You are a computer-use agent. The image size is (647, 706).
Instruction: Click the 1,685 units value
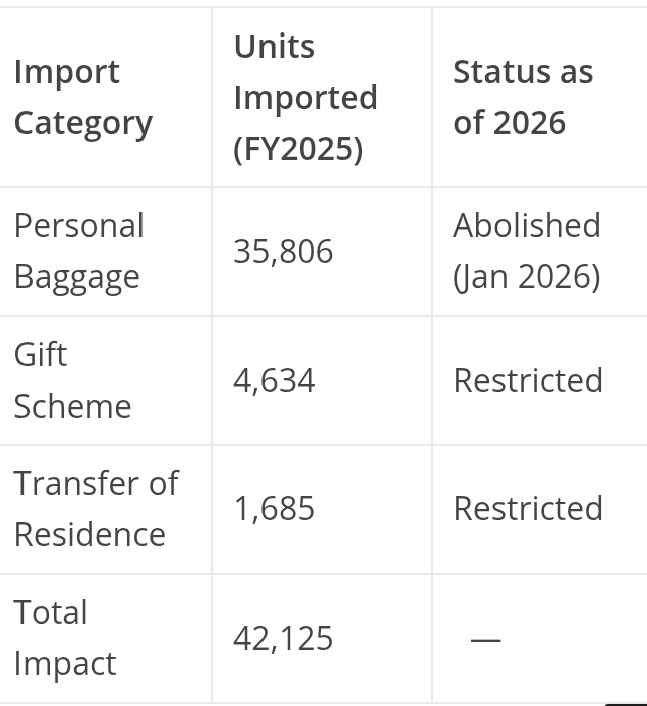tap(274, 509)
